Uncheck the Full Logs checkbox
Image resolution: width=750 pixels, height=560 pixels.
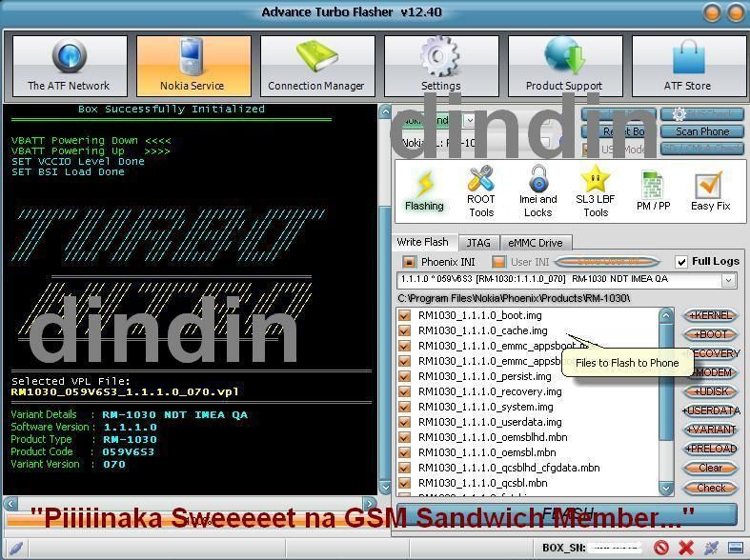click(x=681, y=262)
